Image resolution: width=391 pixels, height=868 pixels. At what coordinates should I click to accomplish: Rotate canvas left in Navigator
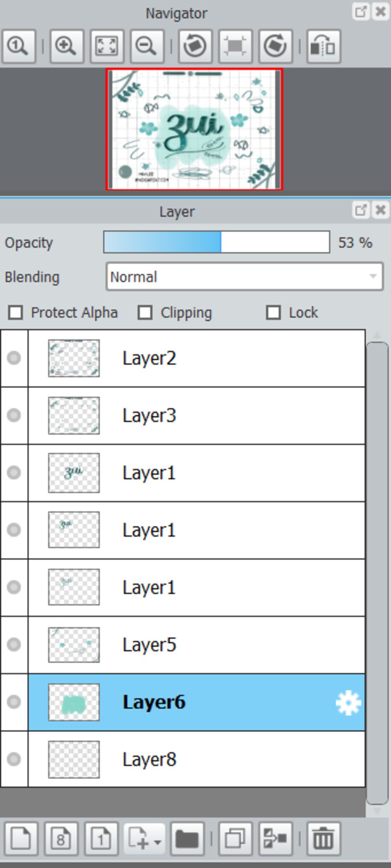coord(195,46)
